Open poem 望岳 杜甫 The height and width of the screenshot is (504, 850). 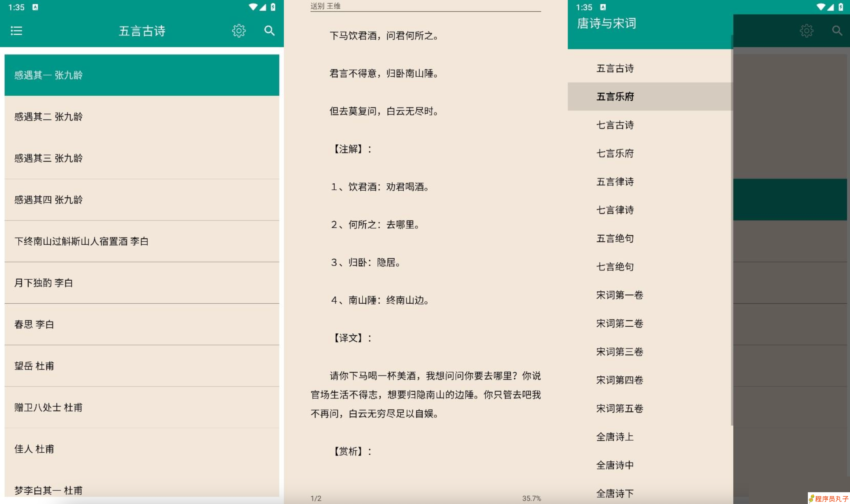[142, 366]
